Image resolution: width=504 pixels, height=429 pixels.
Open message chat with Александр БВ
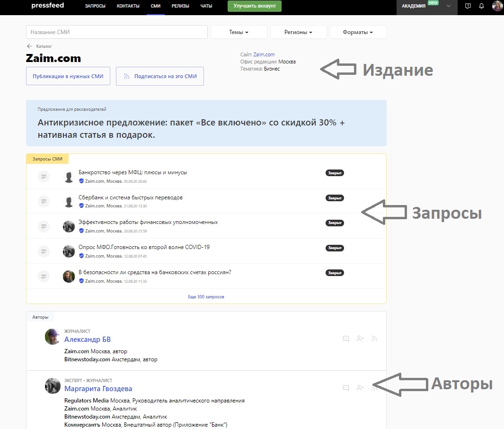tap(346, 339)
